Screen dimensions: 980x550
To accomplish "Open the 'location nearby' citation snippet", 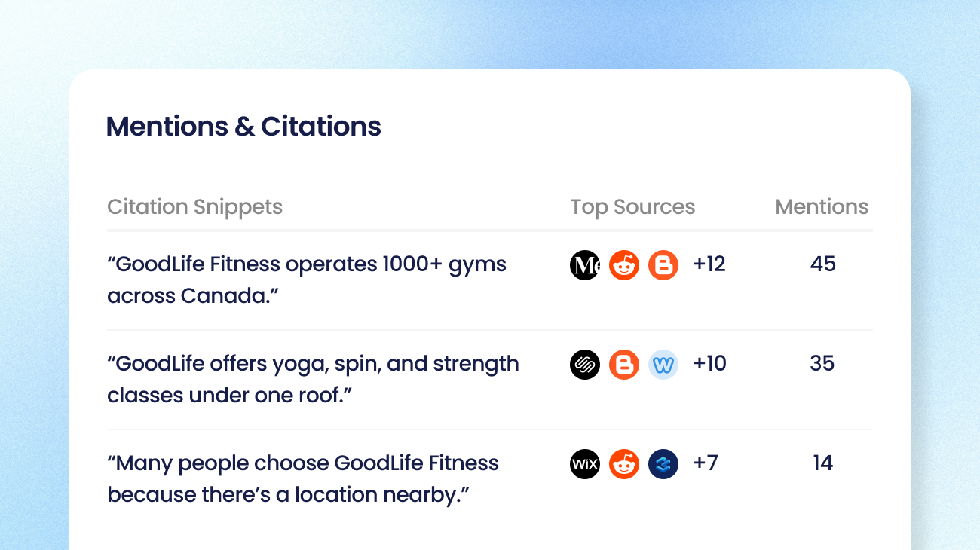I will click(x=303, y=479).
